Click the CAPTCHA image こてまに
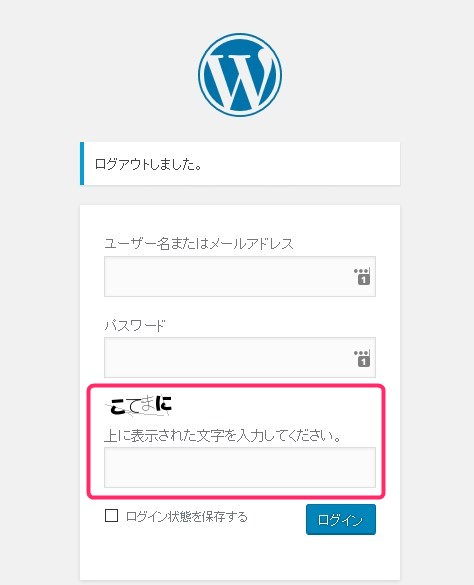Image resolution: width=474 pixels, height=585 pixels. coord(140,405)
